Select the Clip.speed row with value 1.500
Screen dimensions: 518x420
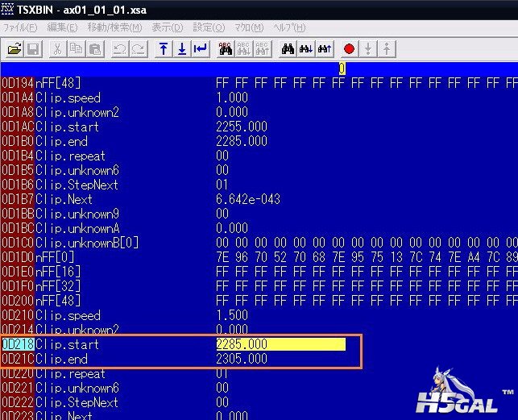tap(68, 315)
